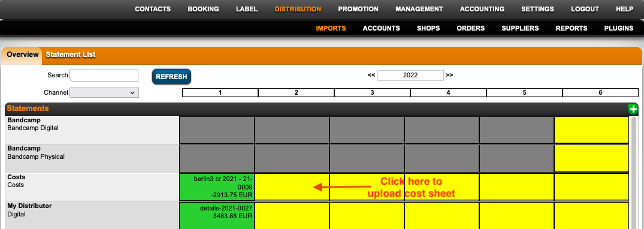Screen dimensions: 644x229
Task: Open the Contacts menu
Action: coord(153,9)
